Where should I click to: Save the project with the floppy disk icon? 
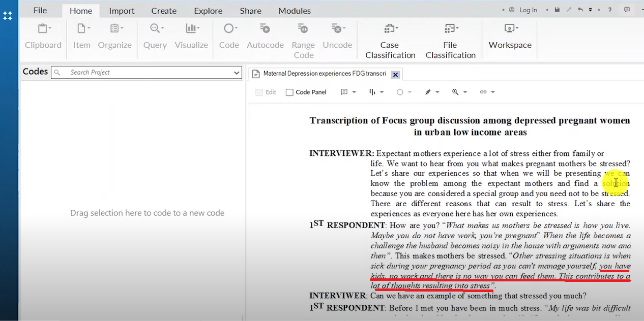557,10
